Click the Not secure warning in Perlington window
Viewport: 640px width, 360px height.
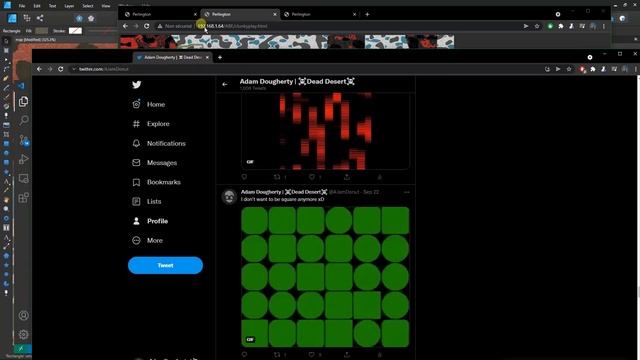175,26
